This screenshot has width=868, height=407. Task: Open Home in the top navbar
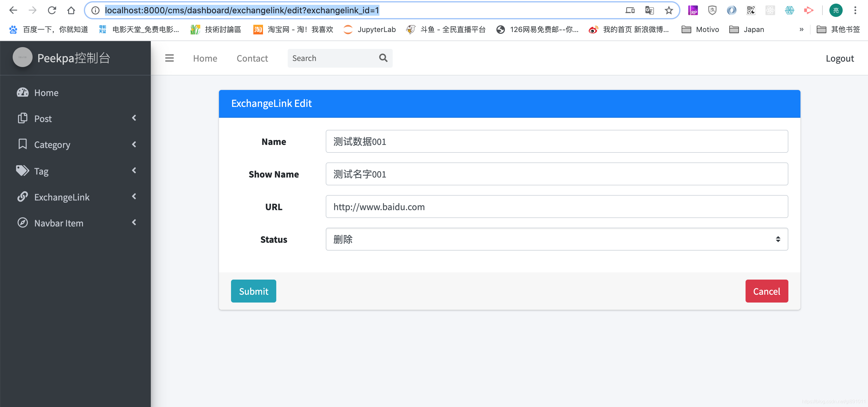tap(205, 58)
